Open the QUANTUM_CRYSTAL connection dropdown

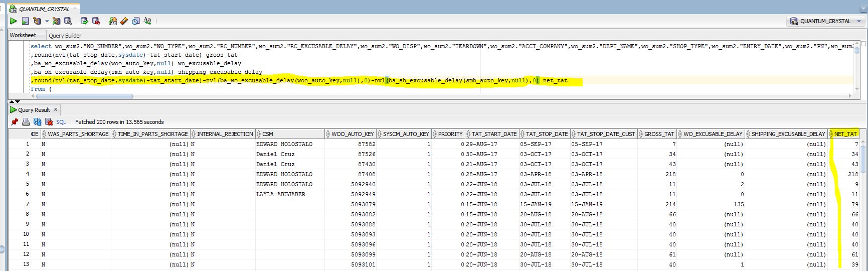point(826,21)
